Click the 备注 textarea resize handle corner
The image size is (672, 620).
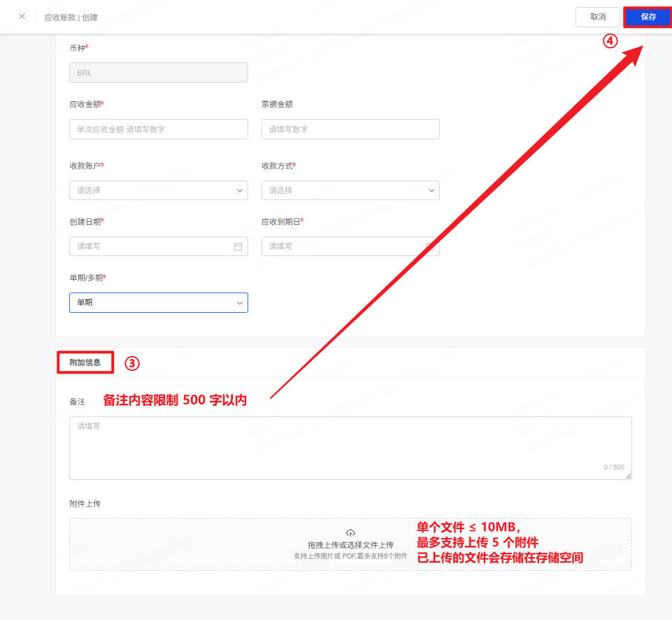point(628,476)
